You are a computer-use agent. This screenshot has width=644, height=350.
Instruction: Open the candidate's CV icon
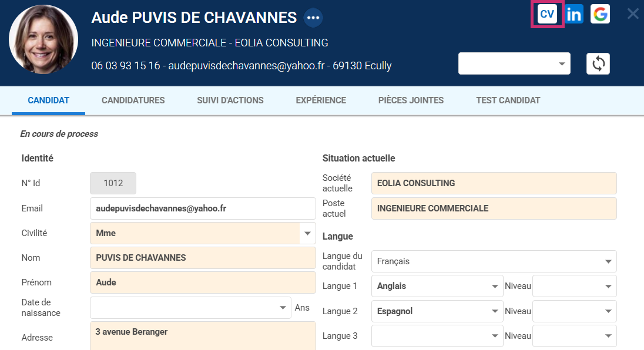point(547,14)
